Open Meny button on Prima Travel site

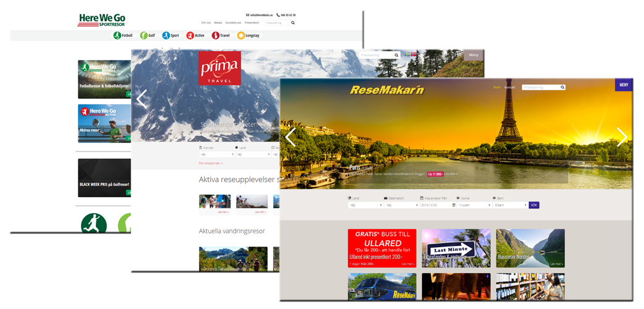tap(473, 55)
